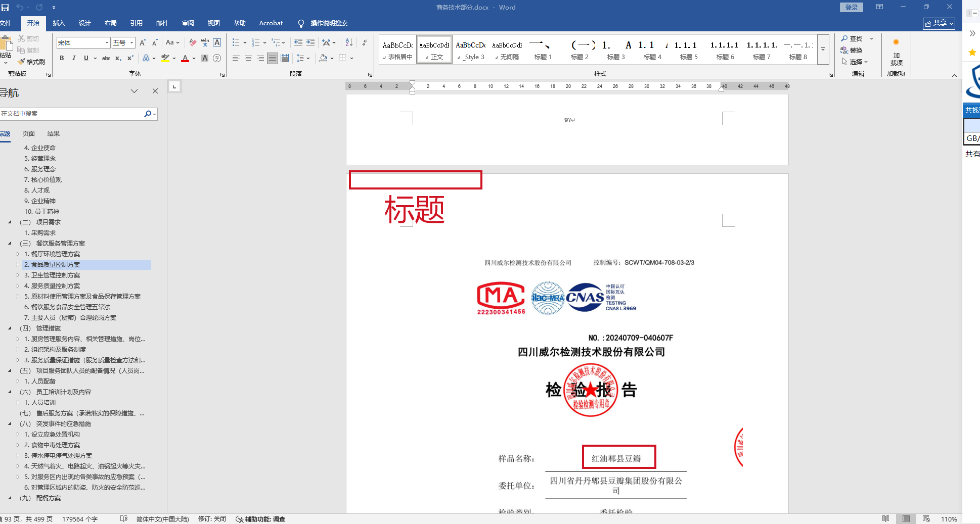This screenshot has width=980, height=524.
Task: Apply subscript formatting
Action: (x=118, y=58)
